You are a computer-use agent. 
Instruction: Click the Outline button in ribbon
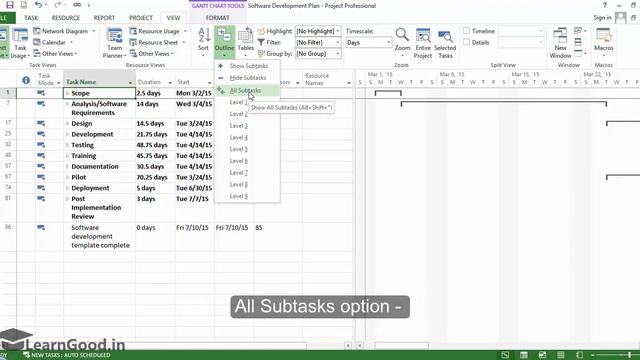coord(224,42)
